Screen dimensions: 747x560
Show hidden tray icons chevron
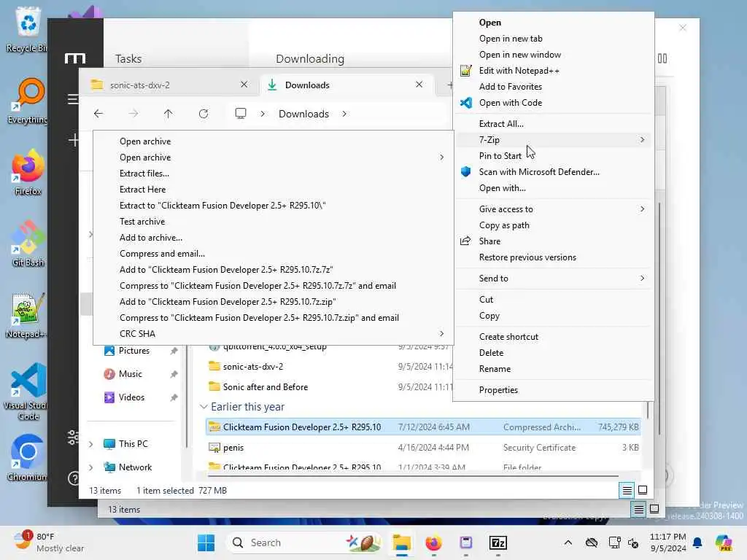click(x=568, y=542)
